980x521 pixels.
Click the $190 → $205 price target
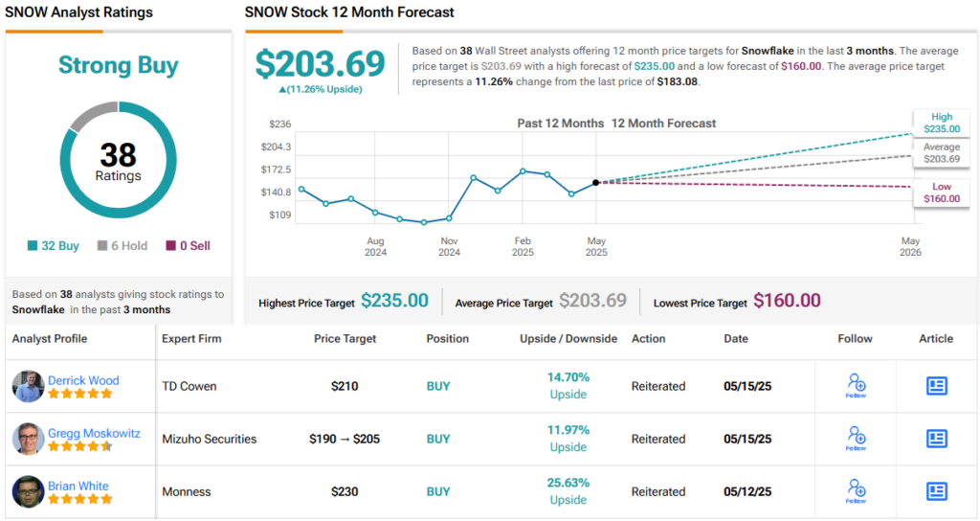345,439
